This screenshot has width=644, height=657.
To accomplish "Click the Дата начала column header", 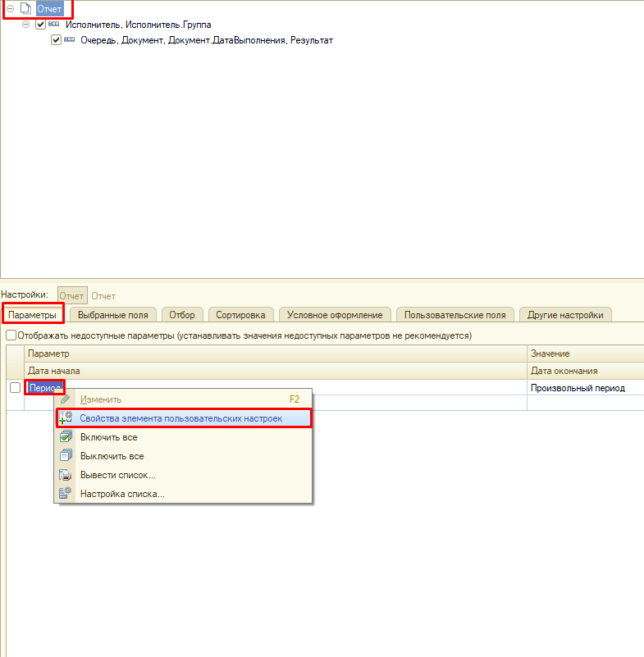I will pyautogui.click(x=276, y=371).
